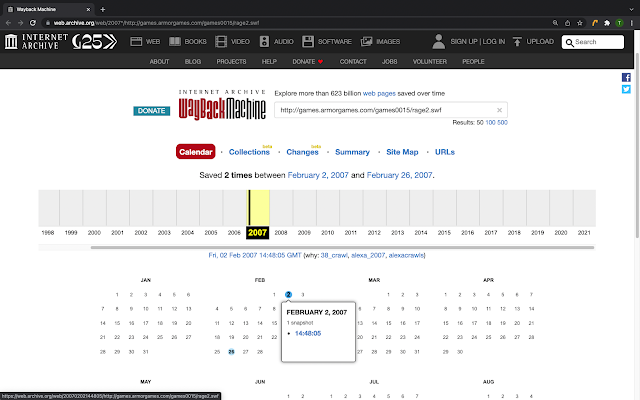This screenshot has height=400, width=640.
Task: Open the February 26, 2007 link
Action: [399, 175]
